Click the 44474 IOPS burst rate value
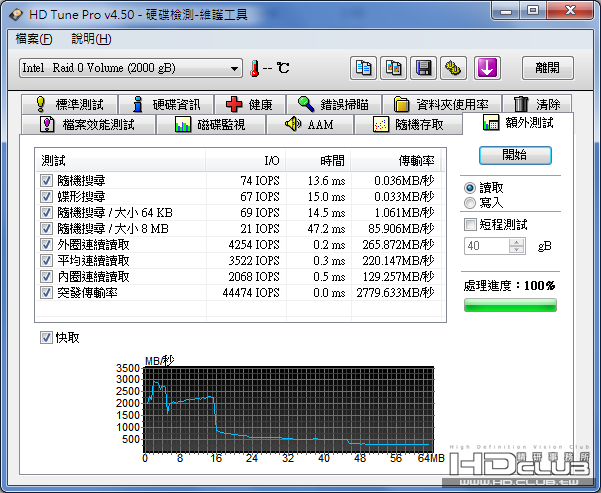This screenshot has height=493, width=601. [x=251, y=293]
